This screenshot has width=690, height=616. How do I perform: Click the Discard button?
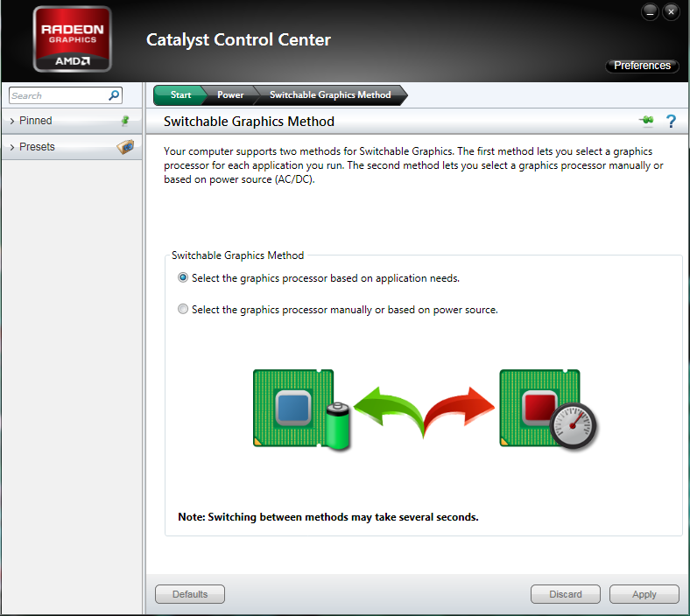566,594
